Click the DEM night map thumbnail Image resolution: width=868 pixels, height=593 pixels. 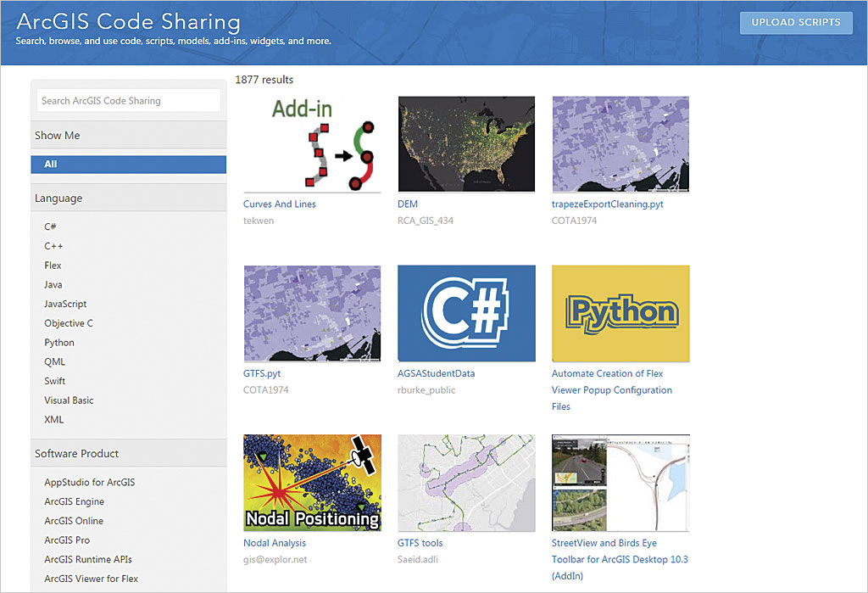point(466,143)
